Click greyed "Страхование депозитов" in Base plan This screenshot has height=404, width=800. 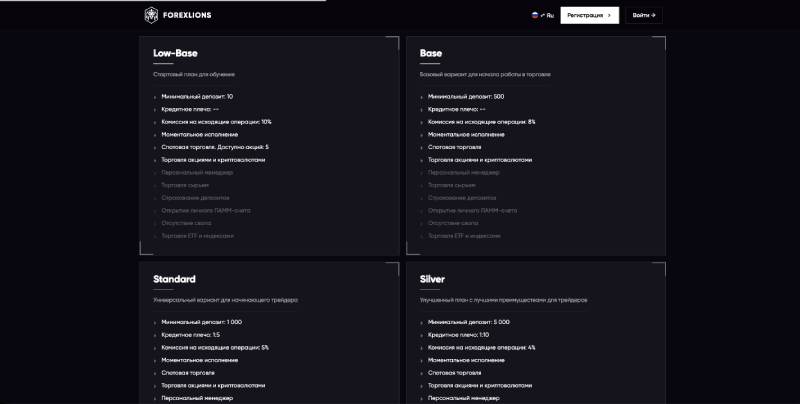point(461,198)
